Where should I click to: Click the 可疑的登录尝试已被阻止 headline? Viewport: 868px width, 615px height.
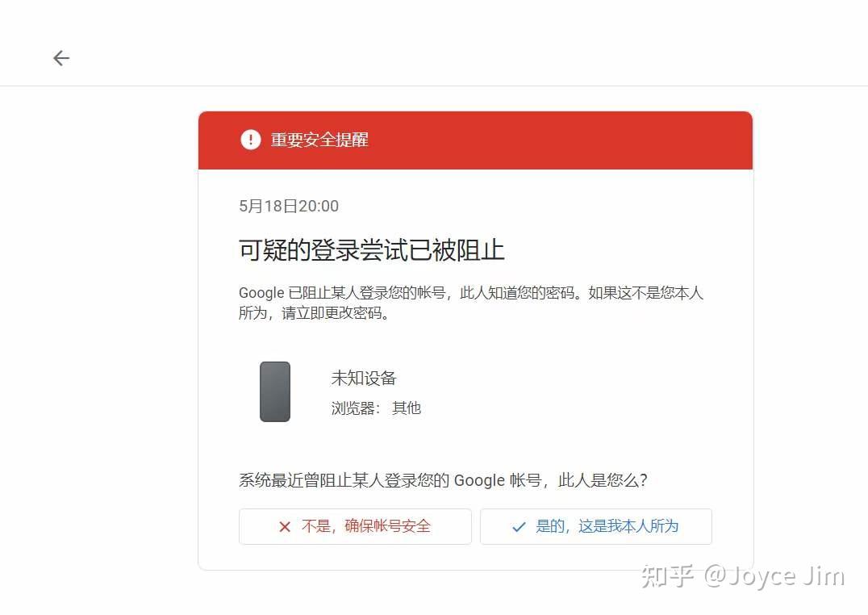(371, 250)
